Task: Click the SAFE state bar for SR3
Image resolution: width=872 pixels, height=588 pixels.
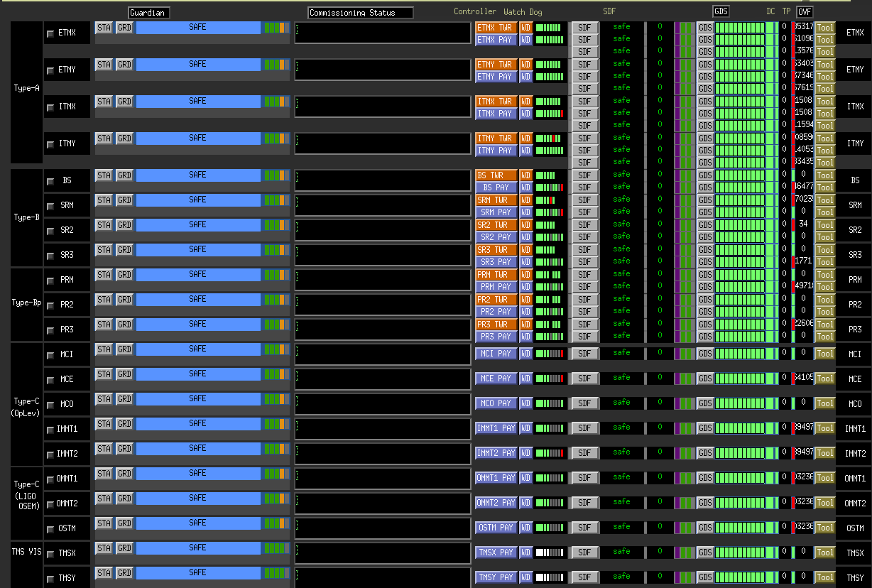Action: (x=198, y=250)
